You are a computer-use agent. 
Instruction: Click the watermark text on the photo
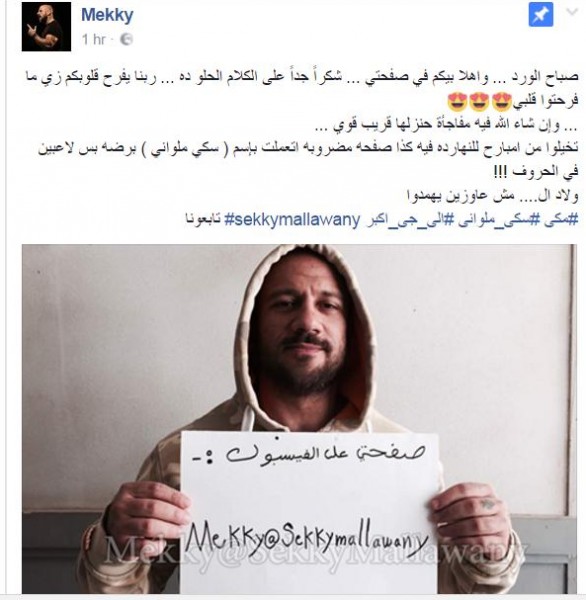pyautogui.click(x=314, y=553)
